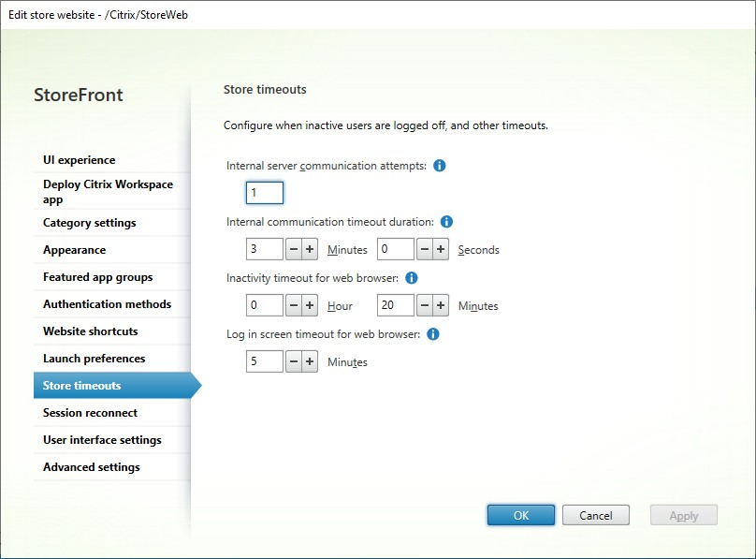
Task: Switch to the Appearance section
Action: pyautogui.click(x=73, y=249)
